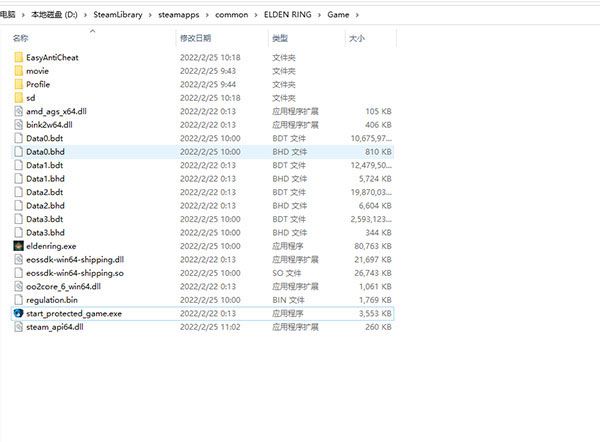Select file name regulation.bin

[x=52, y=300]
